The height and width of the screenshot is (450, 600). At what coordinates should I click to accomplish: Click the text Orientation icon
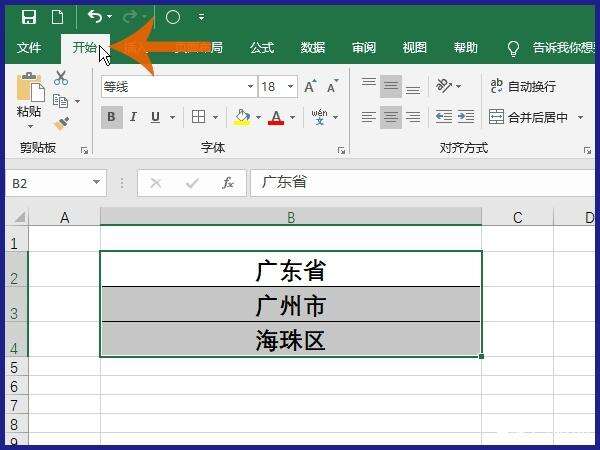coord(443,86)
